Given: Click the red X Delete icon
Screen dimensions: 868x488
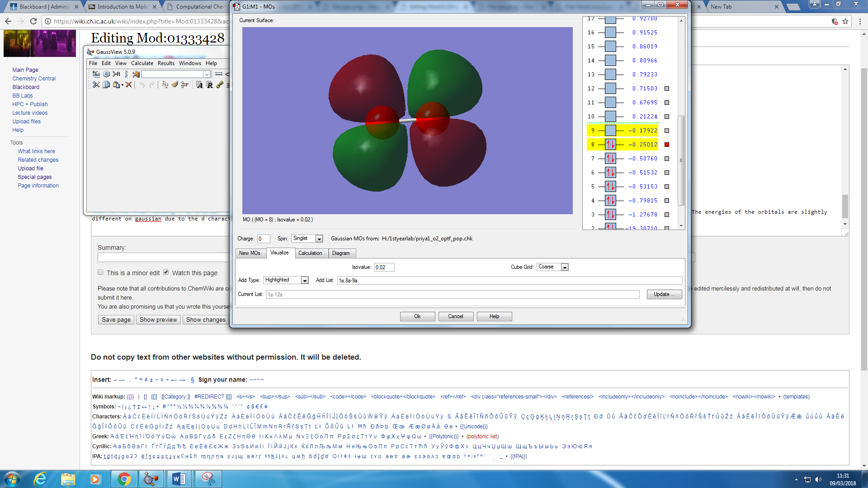Looking at the screenshot, I should click(129, 84).
